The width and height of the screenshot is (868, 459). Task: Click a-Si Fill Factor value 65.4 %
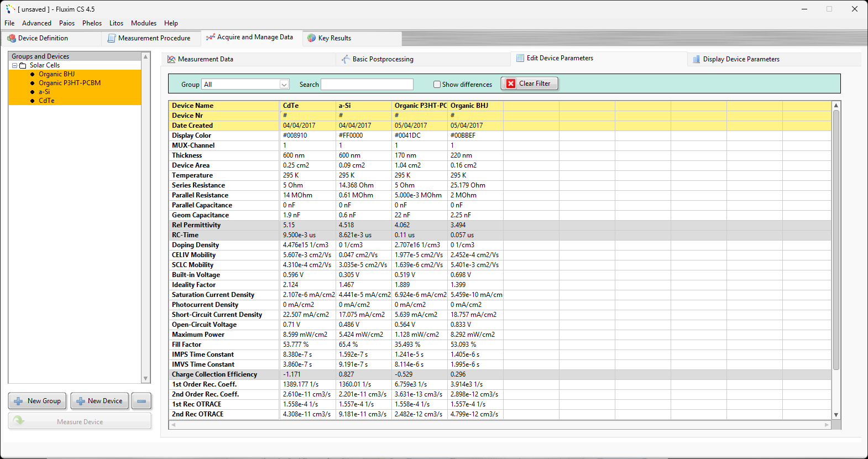point(364,345)
